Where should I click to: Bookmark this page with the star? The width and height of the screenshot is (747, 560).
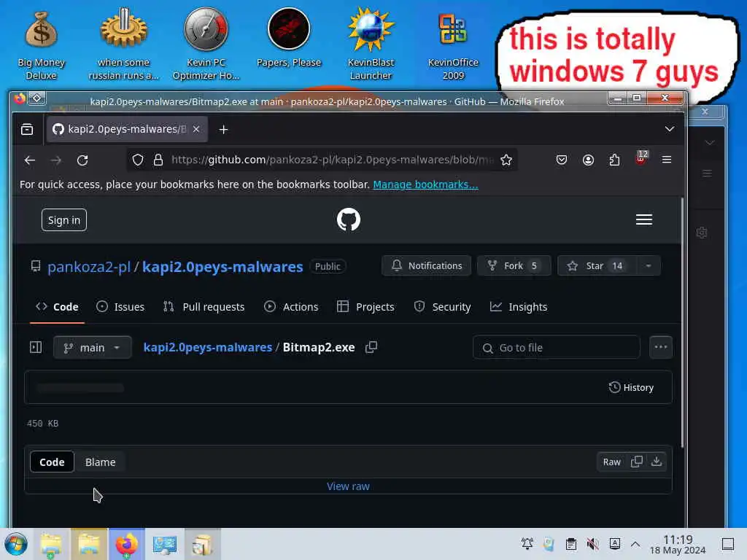506,160
